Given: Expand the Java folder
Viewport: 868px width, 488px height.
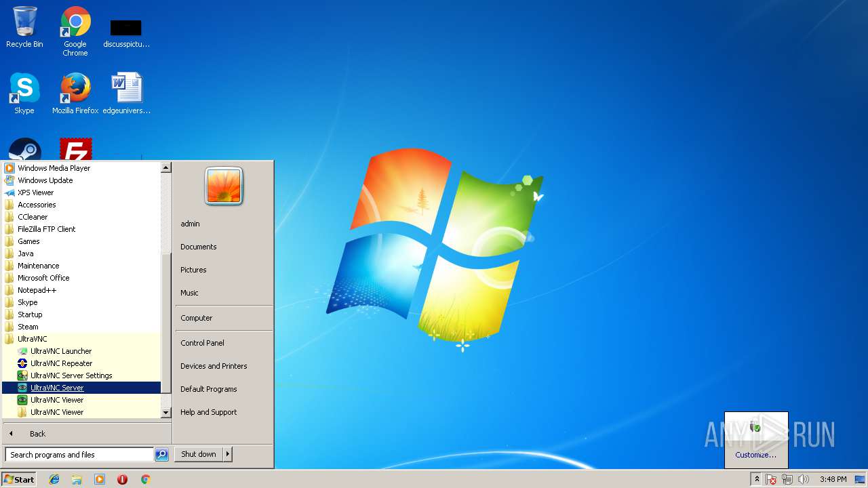Looking at the screenshot, I should pyautogui.click(x=81, y=253).
